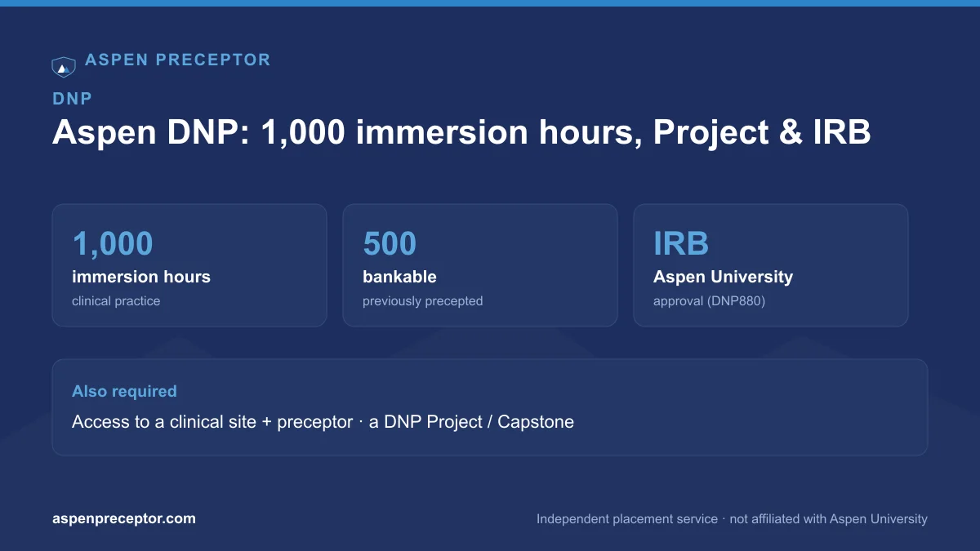The image size is (980, 551).
Task: Click the Also required heading
Action: (124, 391)
